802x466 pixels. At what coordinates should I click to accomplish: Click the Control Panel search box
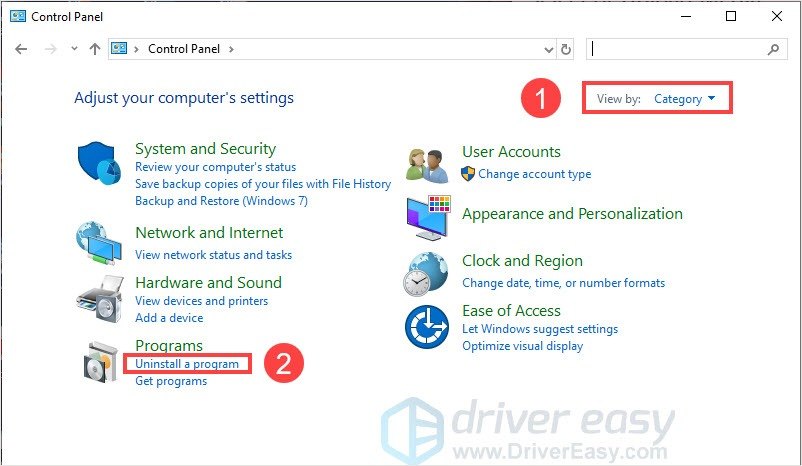click(x=675, y=49)
